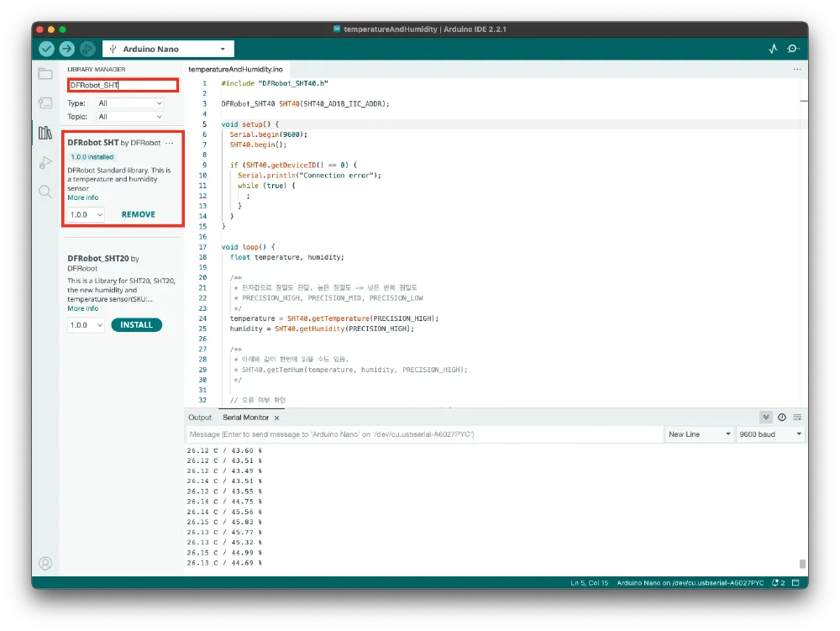Switch to the Output tab
The height and width of the screenshot is (631, 840).
point(200,418)
